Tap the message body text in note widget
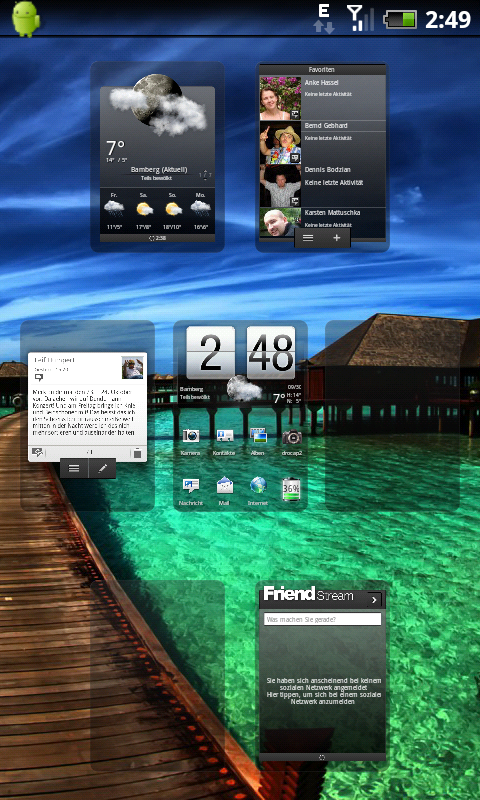The height and width of the screenshot is (800, 480). coord(84,411)
